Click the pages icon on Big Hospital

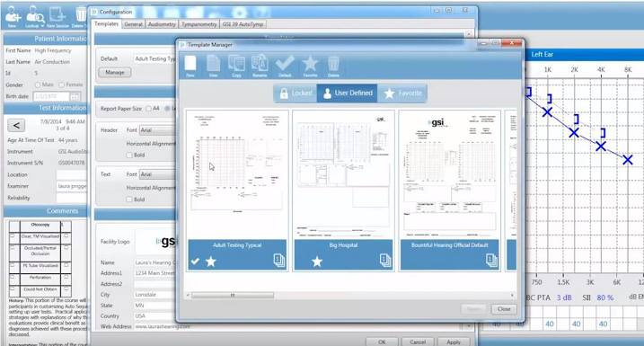[385, 260]
